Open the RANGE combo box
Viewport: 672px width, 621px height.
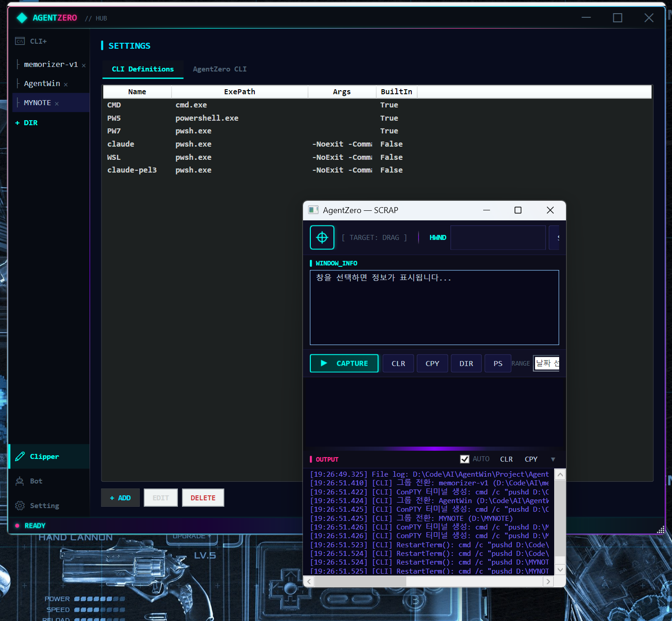tap(546, 363)
